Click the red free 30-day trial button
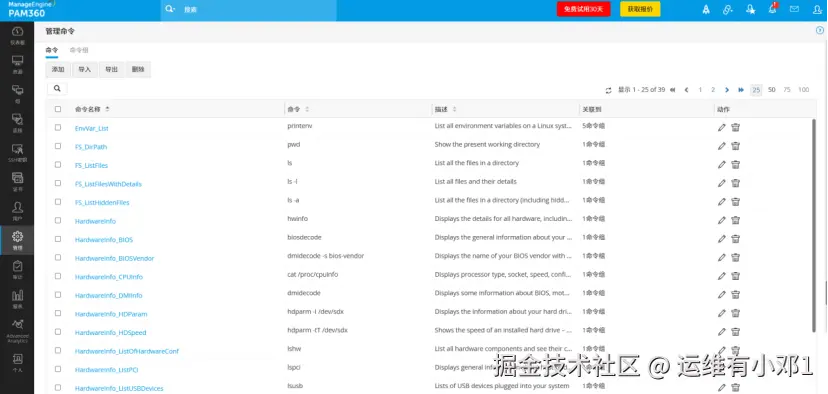Viewport: 828px width, 394px height. coord(584,10)
